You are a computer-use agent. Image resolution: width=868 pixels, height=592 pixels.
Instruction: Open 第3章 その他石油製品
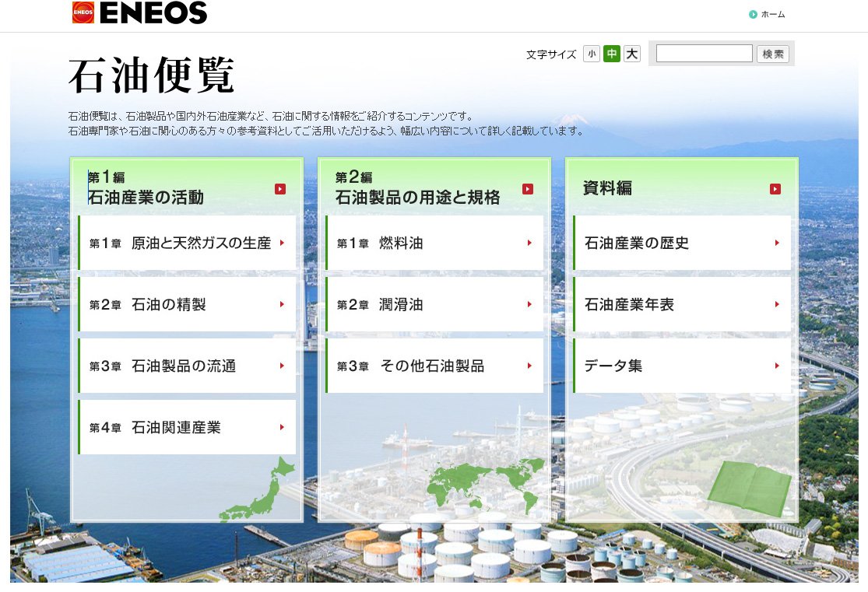click(x=434, y=366)
